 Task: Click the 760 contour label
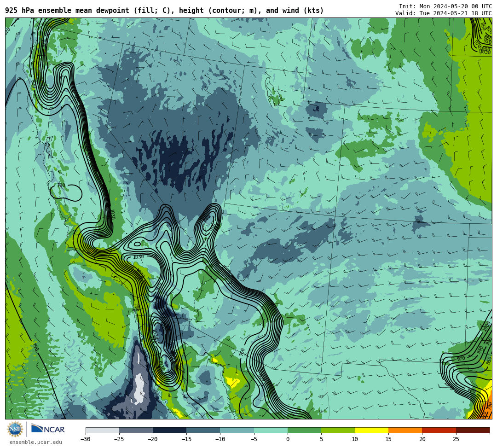point(242,352)
